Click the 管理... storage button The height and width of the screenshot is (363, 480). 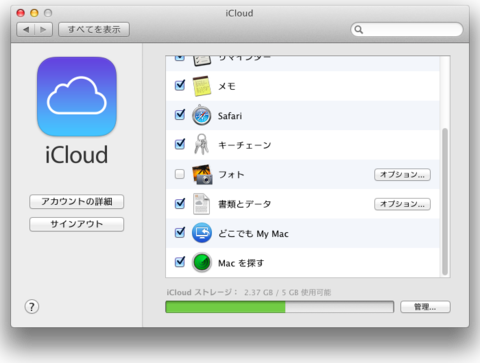coord(425,307)
